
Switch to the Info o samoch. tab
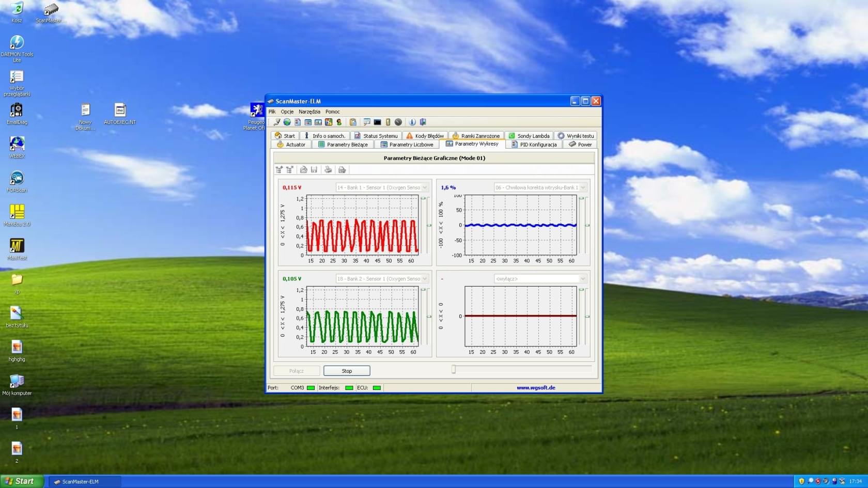(324, 136)
